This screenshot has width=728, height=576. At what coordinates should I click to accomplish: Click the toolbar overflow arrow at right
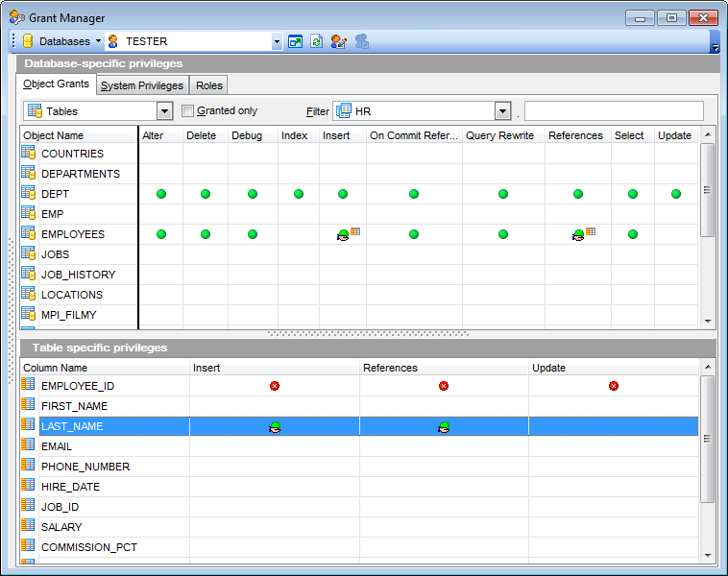point(715,47)
